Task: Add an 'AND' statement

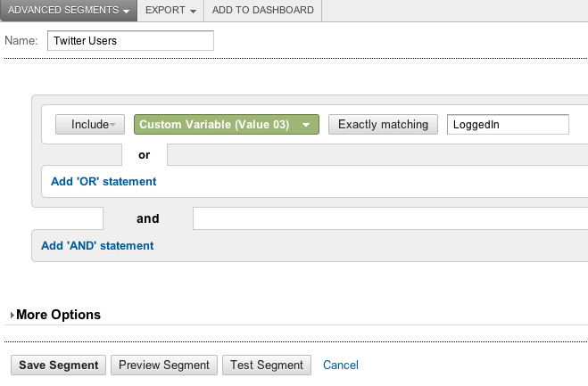Action: click(x=97, y=246)
